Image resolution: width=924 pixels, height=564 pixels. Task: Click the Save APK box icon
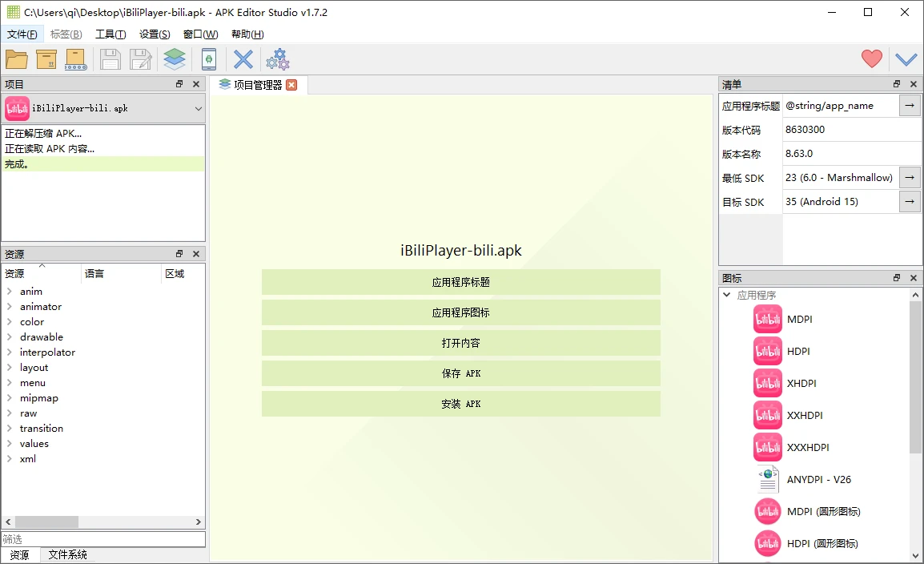pyautogui.click(x=46, y=59)
